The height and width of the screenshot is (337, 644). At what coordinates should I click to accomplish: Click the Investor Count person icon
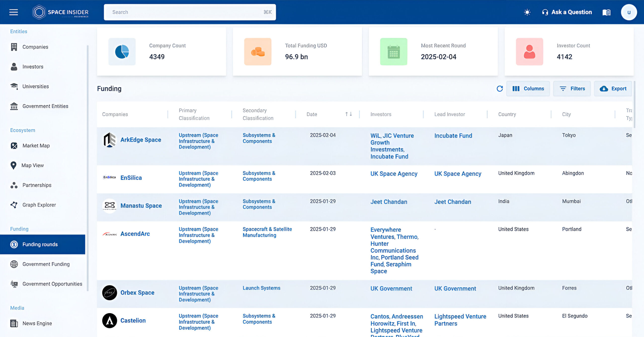tap(529, 52)
